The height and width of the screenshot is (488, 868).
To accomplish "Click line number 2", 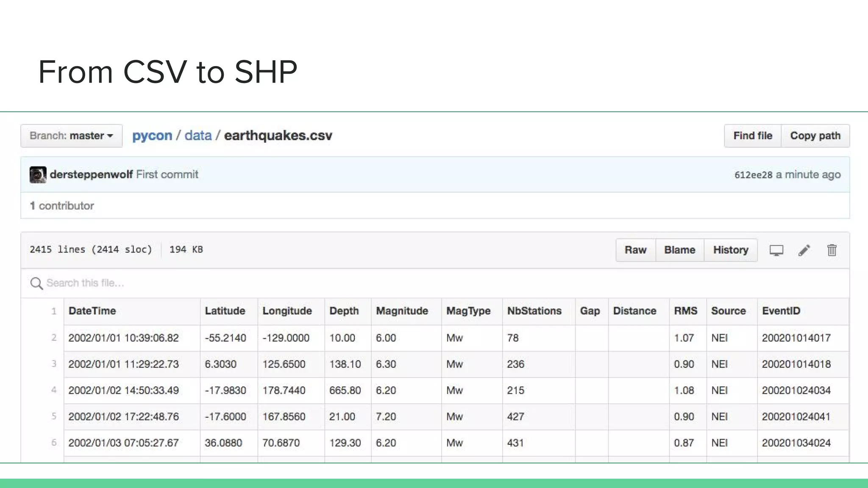I will (54, 338).
